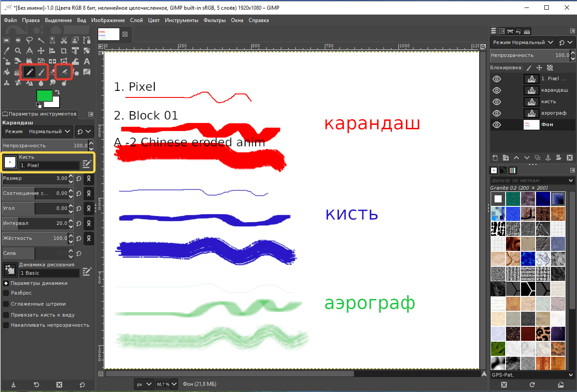
Task: Hide the 1. Pixel text layer
Action: 497,79
